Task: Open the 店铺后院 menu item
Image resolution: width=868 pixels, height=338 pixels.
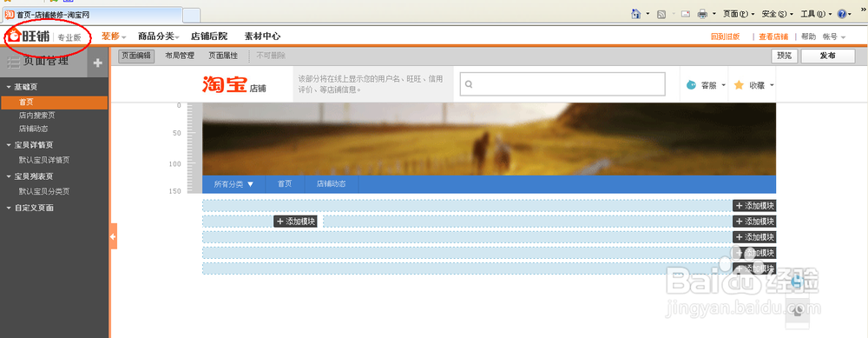Action: coord(209,36)
